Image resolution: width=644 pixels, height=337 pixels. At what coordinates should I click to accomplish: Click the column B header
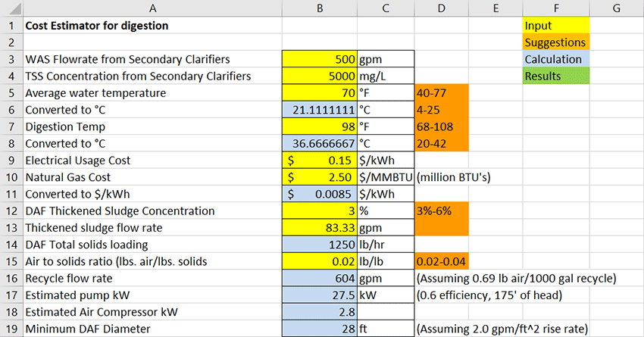319,8
